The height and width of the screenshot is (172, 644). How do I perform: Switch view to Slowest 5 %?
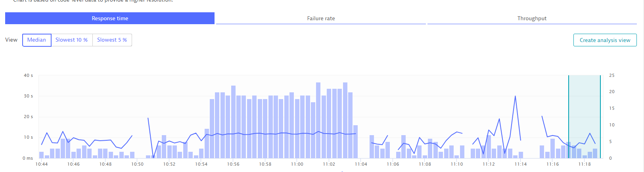click(x=112, y=40)
